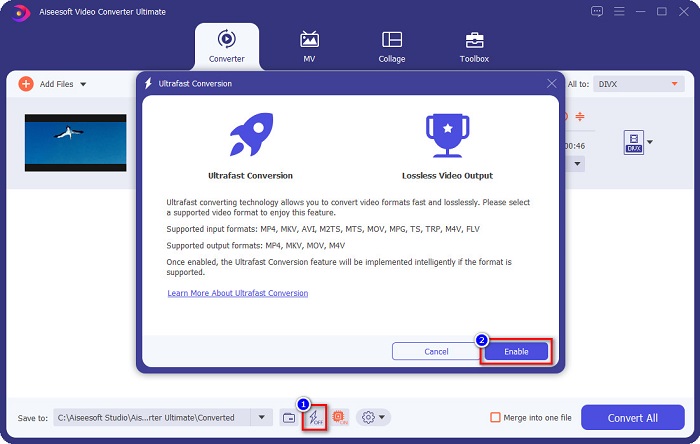This screenshot has width=700, height=444.
Task: Check Merge into one file
Action: pyautogui.click(x=495, y=418)
